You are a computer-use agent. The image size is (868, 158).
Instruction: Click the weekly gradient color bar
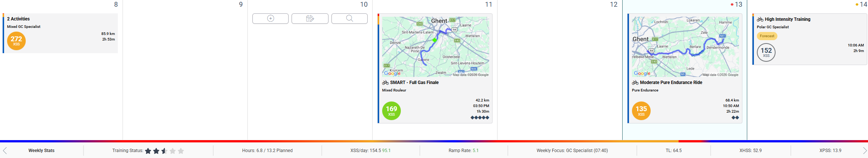434,141
